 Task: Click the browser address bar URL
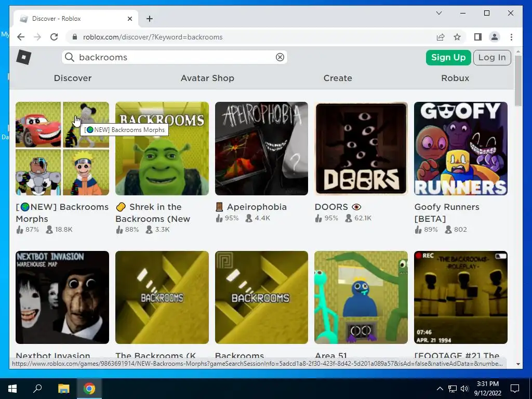[153, 37]
